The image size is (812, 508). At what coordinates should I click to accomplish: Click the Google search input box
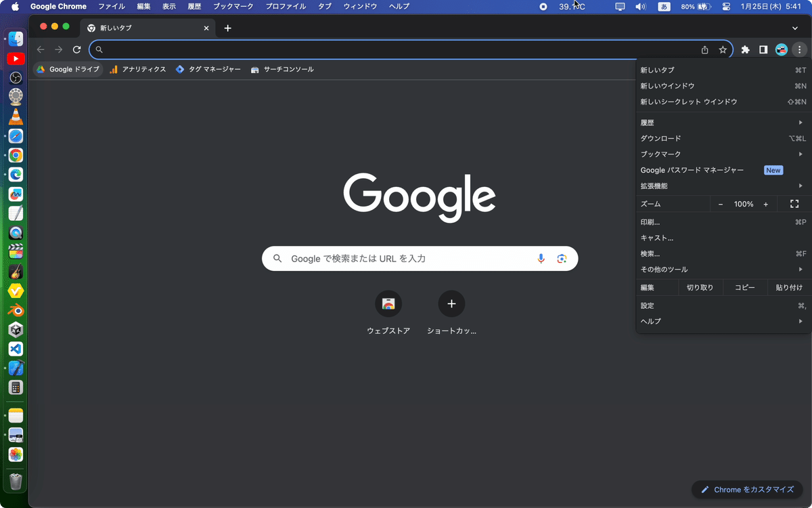coord(420,258)
